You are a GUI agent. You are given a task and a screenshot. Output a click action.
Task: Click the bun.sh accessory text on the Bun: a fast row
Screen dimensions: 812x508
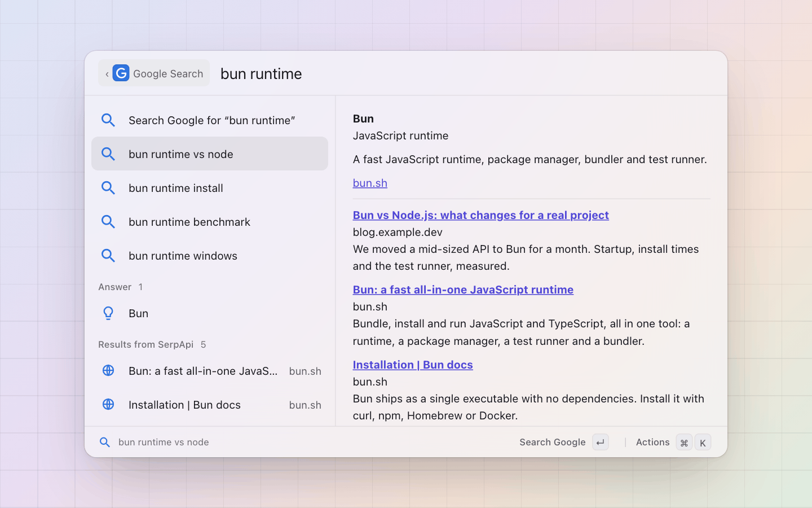coord(305,371)
